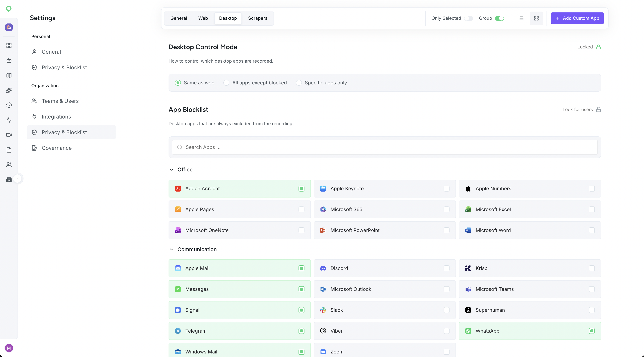Click the sparkles icon in left rail

point(9,90)
